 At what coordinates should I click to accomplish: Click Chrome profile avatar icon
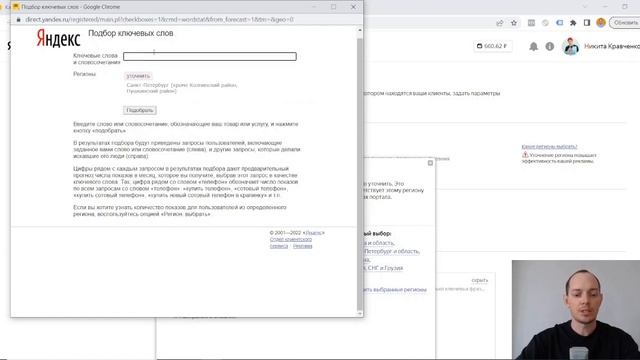pos(600,23)
